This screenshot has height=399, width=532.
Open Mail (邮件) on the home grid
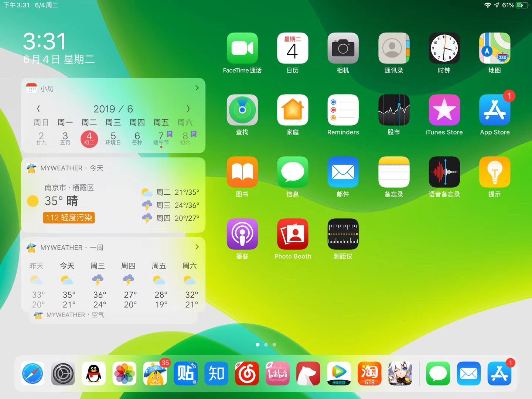click(343, 172)
